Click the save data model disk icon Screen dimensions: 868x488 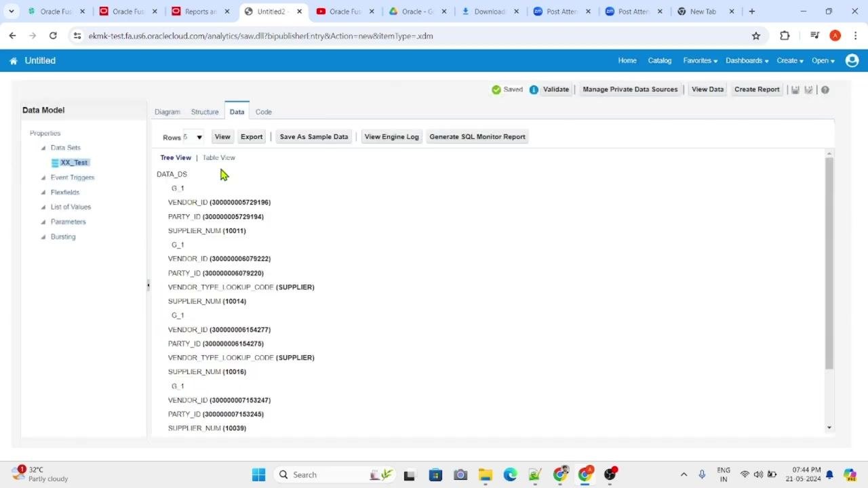pos(795,89)
